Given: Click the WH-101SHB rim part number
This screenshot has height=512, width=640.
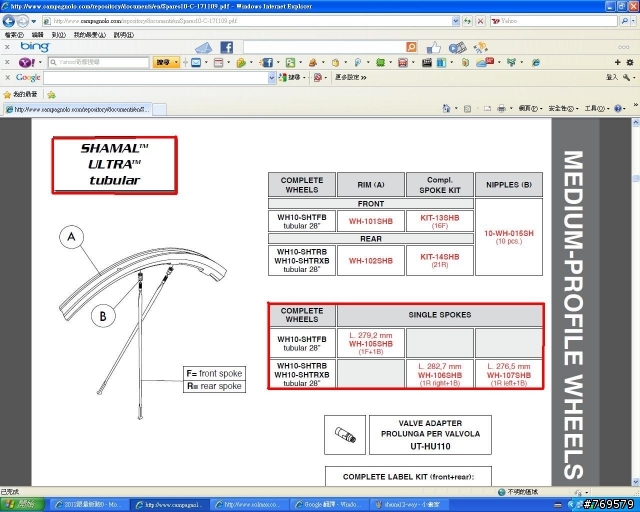Looking at the screenshot, I should coord(370,221).
